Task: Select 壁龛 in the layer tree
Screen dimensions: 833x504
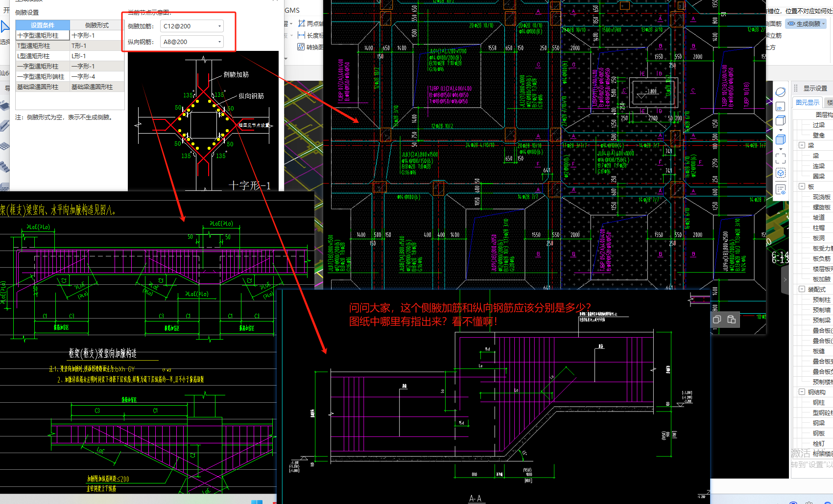Action: [819, 135]
